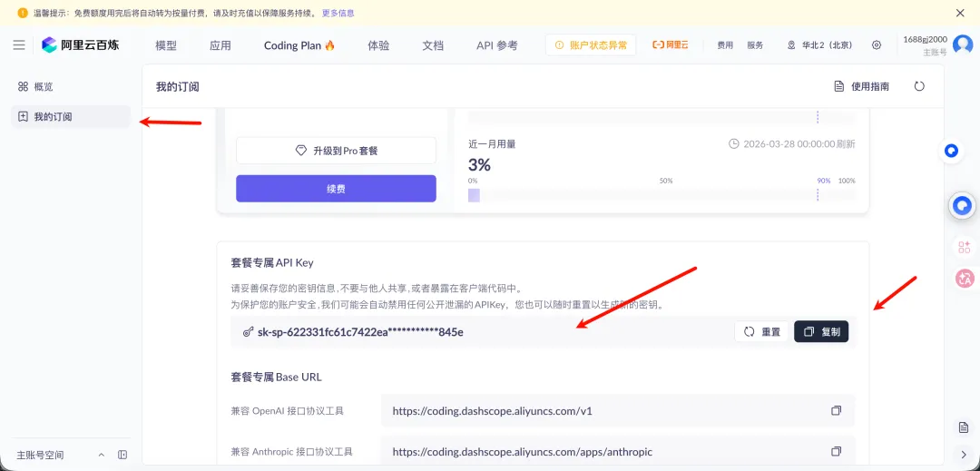The image size is (980, 471).
Task: Click the key icon before the API key
Action: (248, 332)
